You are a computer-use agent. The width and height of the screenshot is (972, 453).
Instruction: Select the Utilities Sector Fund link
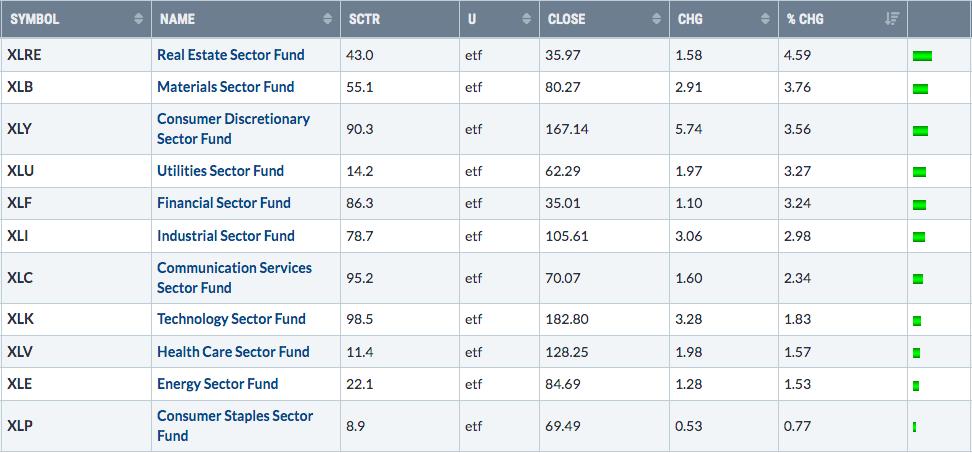pos(220,171)
